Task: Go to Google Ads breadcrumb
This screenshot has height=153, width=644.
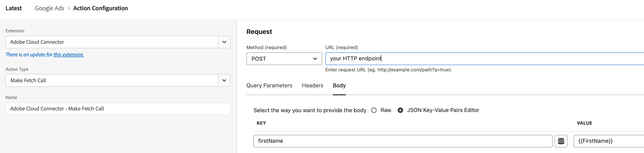Action: (x=49, y=8)
